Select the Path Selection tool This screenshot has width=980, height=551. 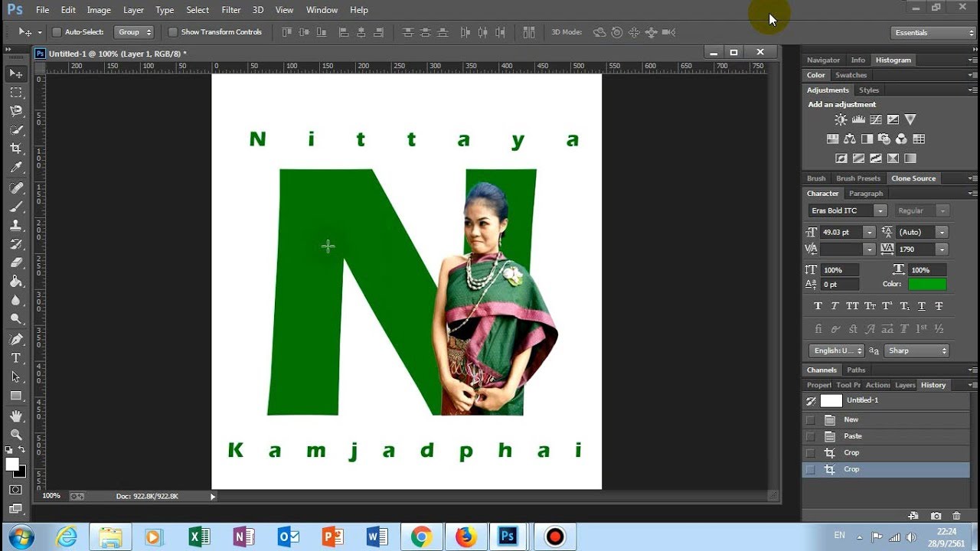pos(16,377)
